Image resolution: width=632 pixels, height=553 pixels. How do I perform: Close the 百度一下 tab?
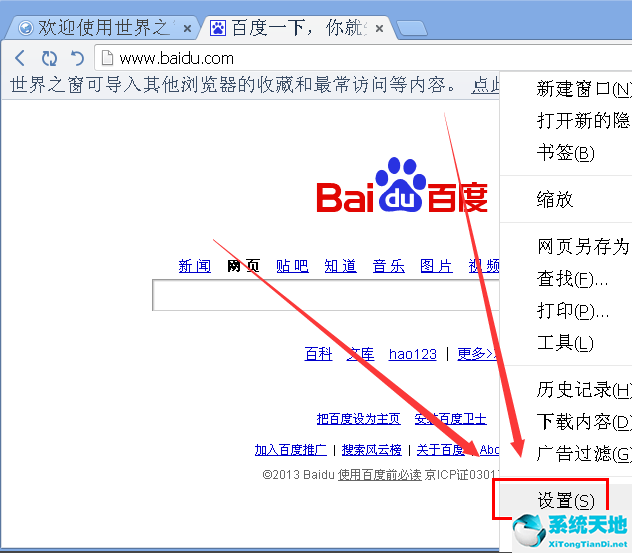click(x=379, y=29)
